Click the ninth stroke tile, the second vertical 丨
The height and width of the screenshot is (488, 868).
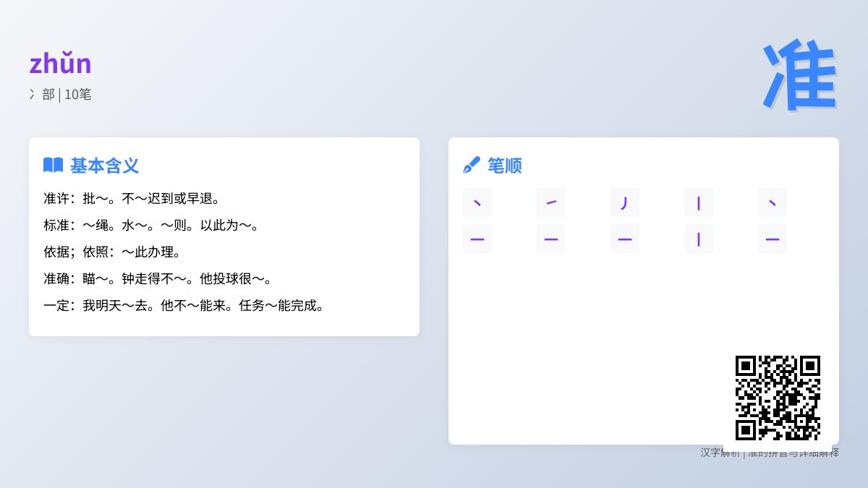click(x=699, y=239)
